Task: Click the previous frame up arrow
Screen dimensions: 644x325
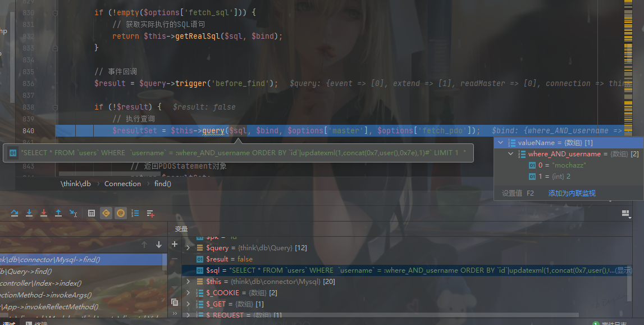Action: [144, 245]
